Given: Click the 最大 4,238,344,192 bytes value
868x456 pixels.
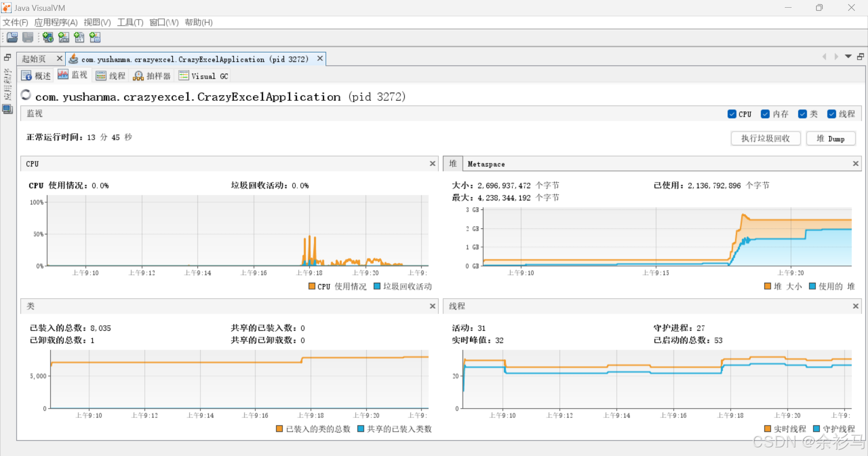Looking at the screenshot, I should click(518, 198).
